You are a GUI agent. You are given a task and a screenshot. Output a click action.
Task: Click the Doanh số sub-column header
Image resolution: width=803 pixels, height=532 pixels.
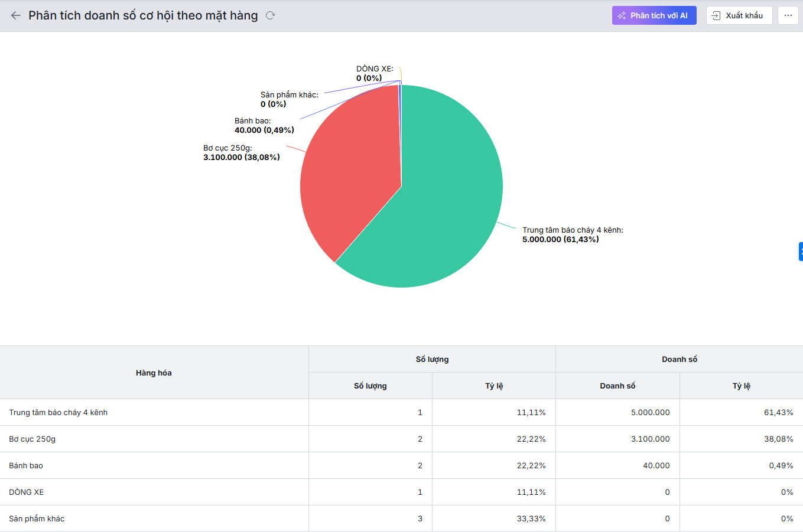(x=617, y=386)
